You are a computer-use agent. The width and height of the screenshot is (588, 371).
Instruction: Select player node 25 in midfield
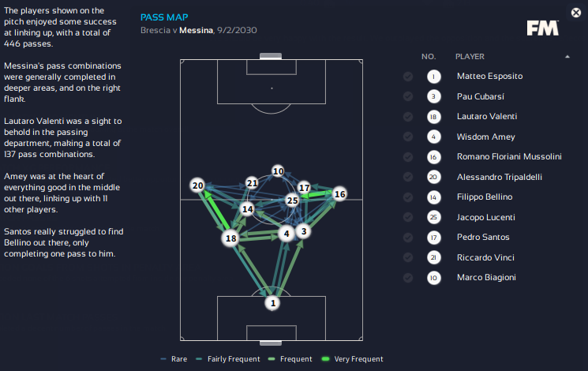click(292, 200)
